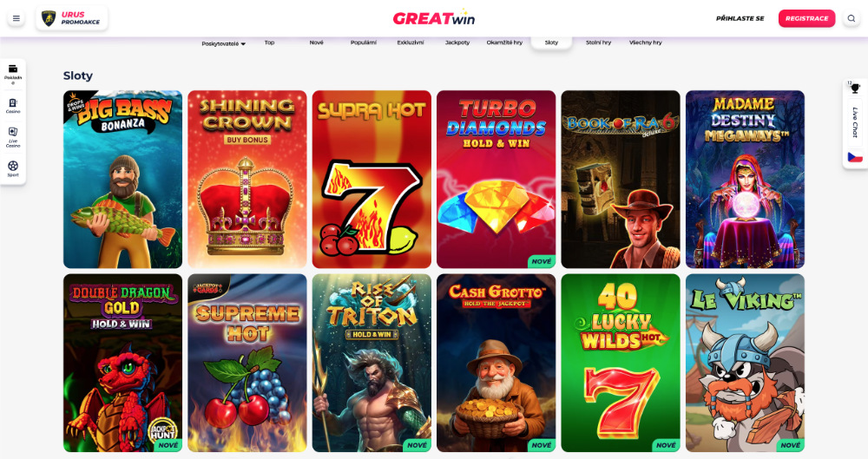
Task: Click the Přihlaste se link
Action: 740,18
